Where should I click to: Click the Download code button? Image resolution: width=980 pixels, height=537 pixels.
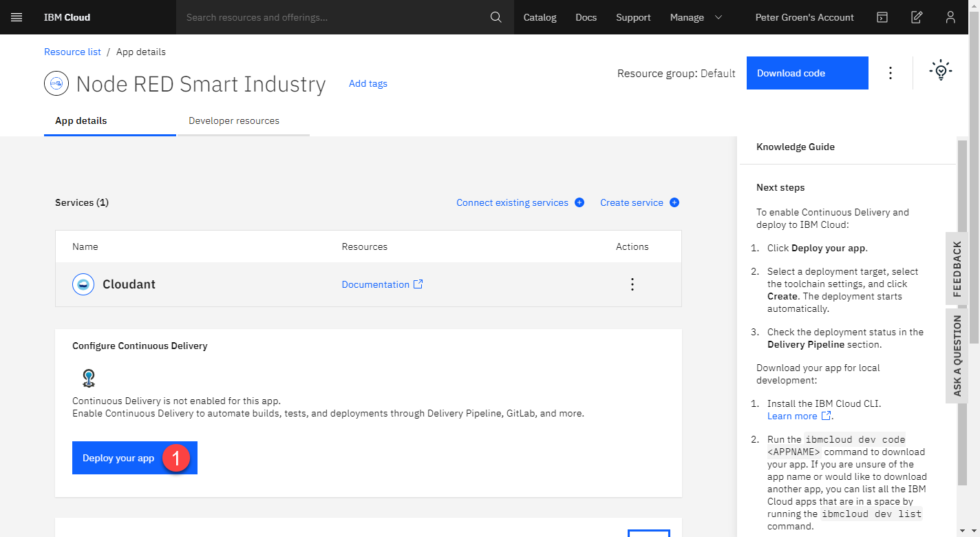(x=807, y=73)
